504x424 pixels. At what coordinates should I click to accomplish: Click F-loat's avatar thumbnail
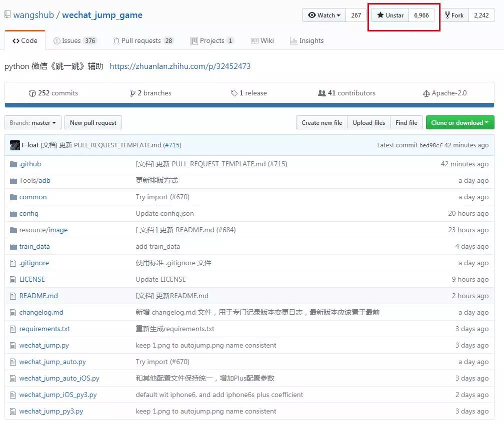click(x=14, y=145)
